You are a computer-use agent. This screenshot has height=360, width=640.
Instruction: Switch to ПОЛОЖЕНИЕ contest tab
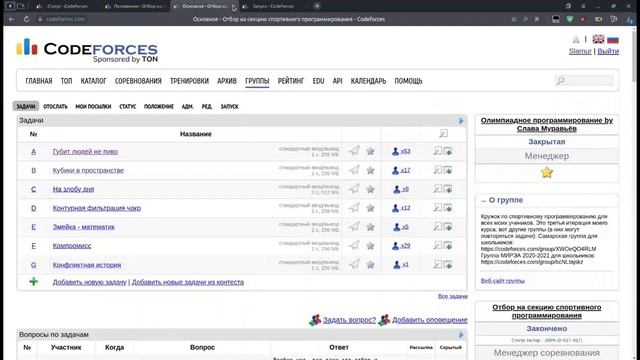159,107
